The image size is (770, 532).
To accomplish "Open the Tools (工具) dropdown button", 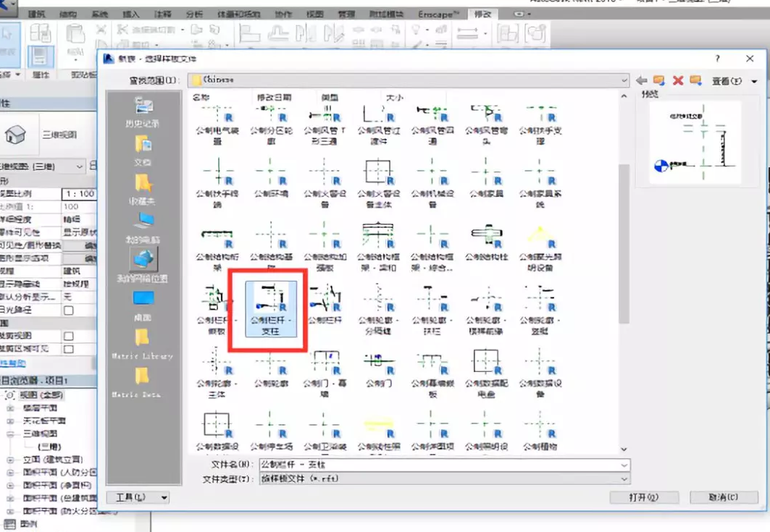I will tap(138, 498).
